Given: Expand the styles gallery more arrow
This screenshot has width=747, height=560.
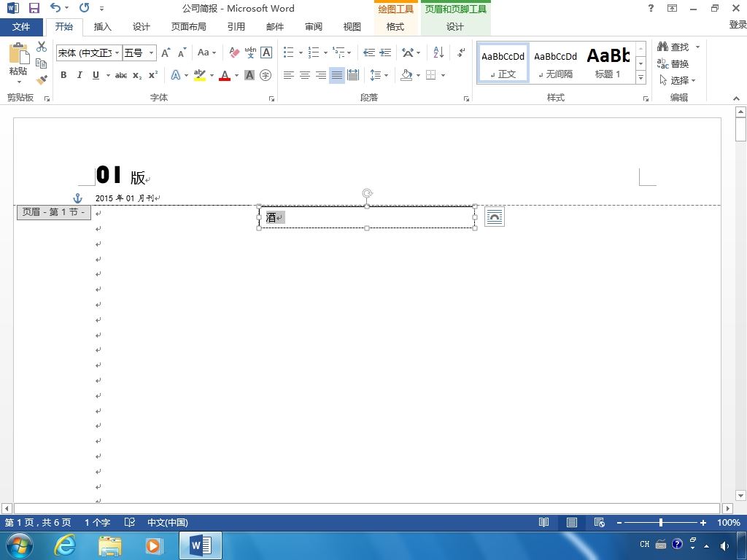Looking at the screenshot, I should point(641,77).
